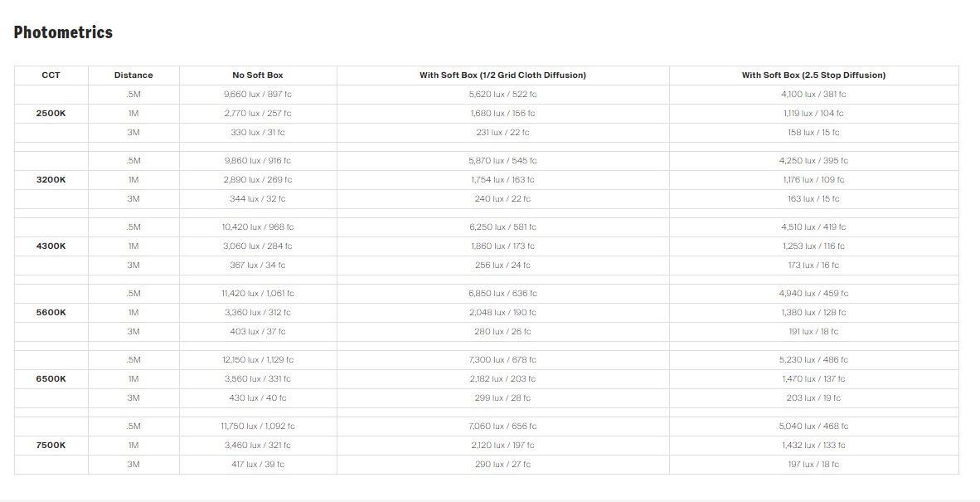The height and width of the screenshot is (502, 980).
Task: Select the 7500K row label
Action: pyautogui.click(x=51, y=446)
